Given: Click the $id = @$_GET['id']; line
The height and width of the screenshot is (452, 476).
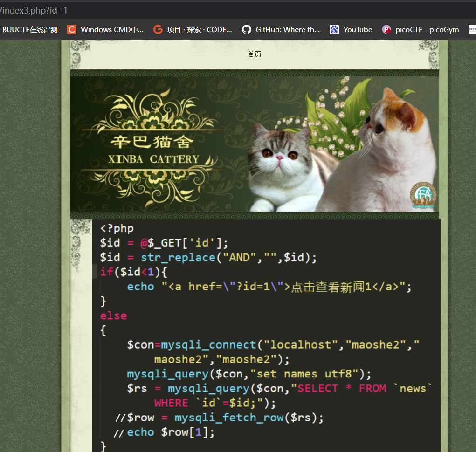Looking at the screenshot, I should (164, 243).
